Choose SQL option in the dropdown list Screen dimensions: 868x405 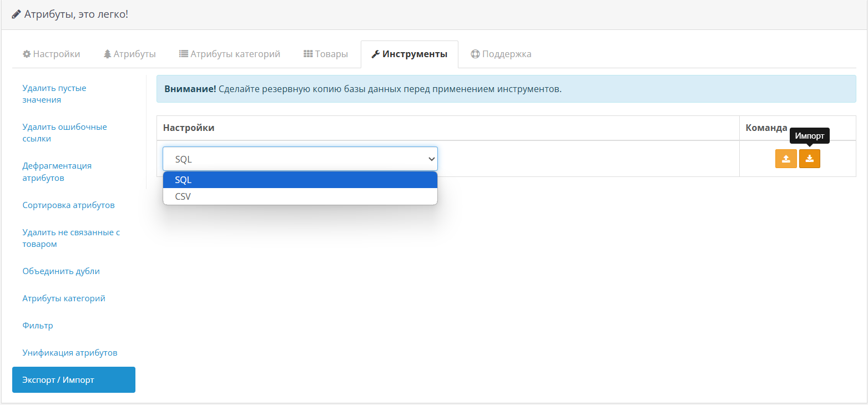pyautogui.click(x=300, y=180)
